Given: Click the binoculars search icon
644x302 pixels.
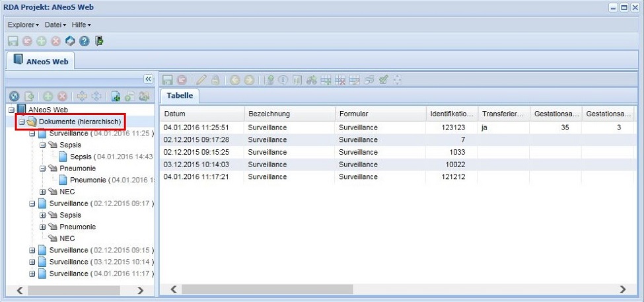Looking at the screenshot, I should pos(312,80).
